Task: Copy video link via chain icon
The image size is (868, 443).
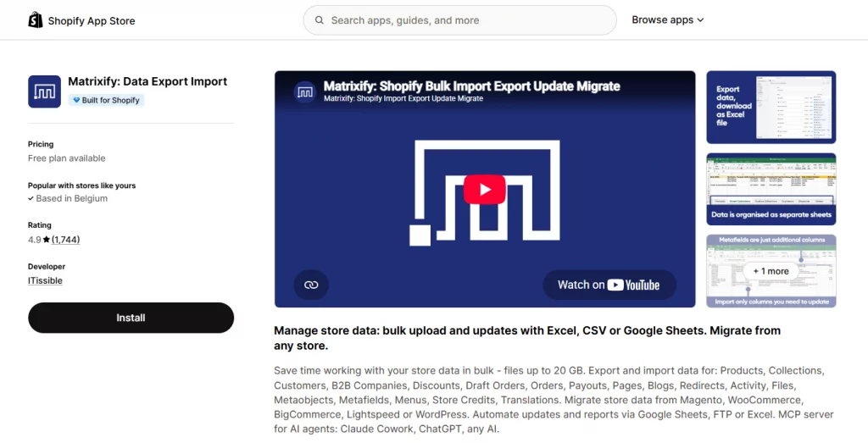Action: coord(311,285)
